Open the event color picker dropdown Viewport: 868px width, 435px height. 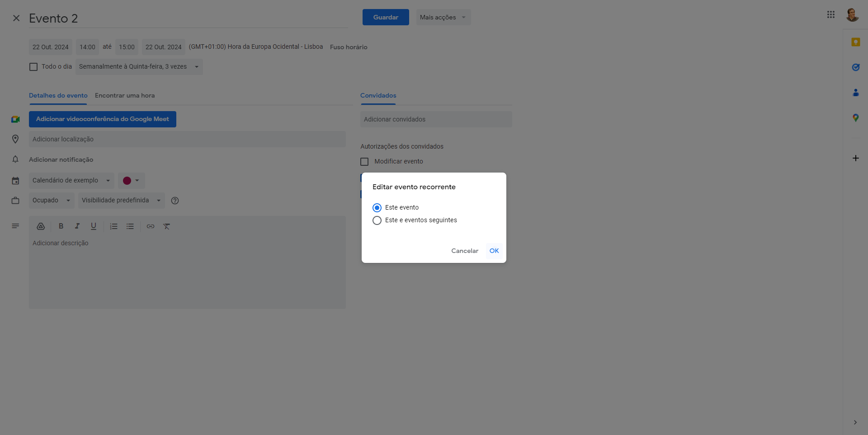coord(132,181)
